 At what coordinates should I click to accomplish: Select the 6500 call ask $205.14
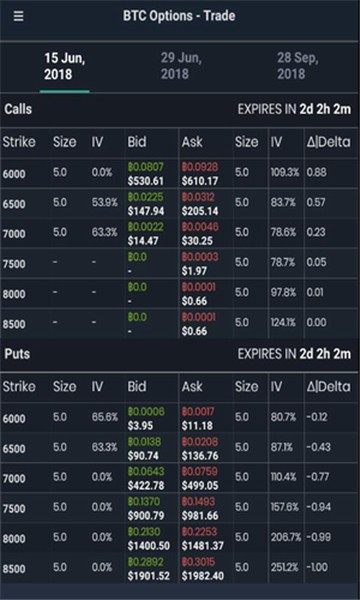click(x=200, y=211)
